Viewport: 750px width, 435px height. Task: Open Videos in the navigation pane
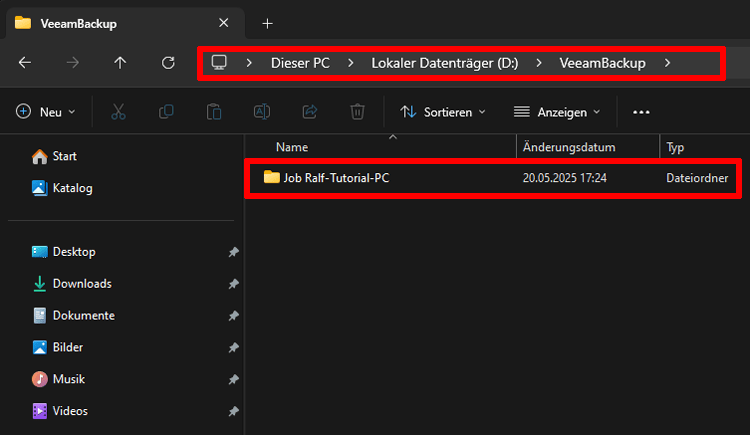pos(60,411)
